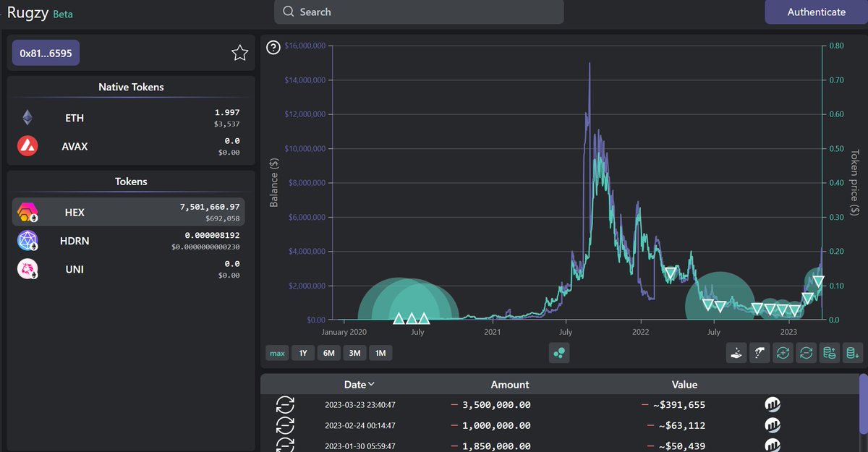Set chart range to max
Screen dimensions: 868x452
[276, 353]
